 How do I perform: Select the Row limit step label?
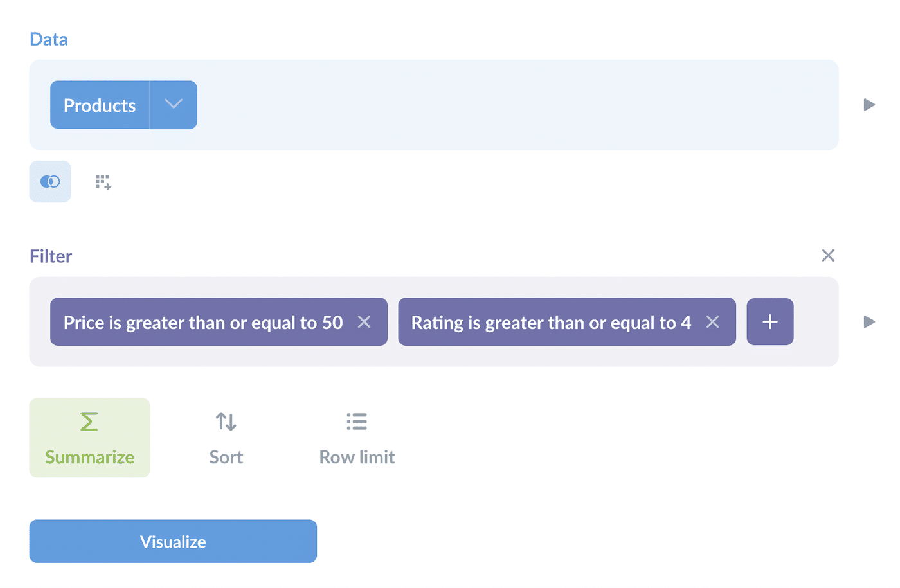coord(356,456)
